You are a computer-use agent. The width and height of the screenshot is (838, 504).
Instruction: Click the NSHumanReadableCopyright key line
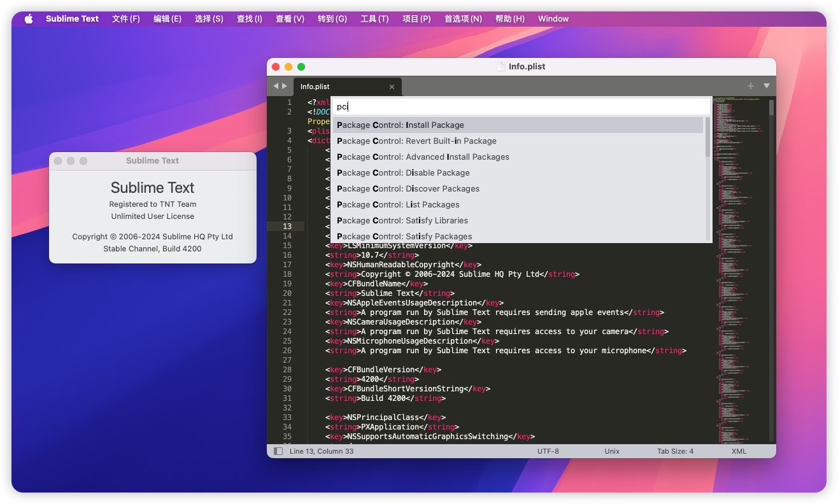pos(403,265)
